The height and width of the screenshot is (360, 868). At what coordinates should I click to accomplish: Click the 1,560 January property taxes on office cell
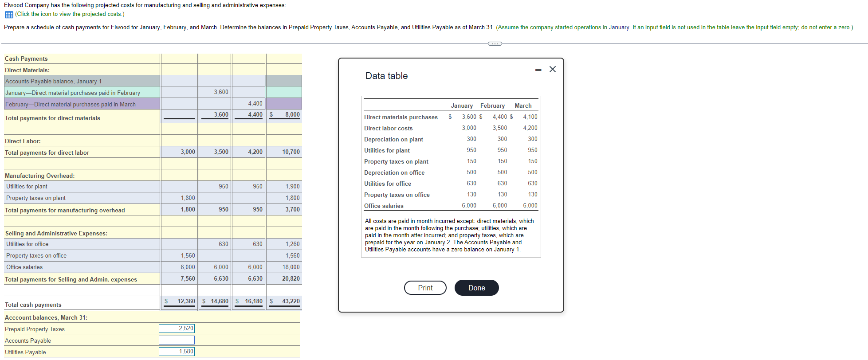click(x=180, y=256)
